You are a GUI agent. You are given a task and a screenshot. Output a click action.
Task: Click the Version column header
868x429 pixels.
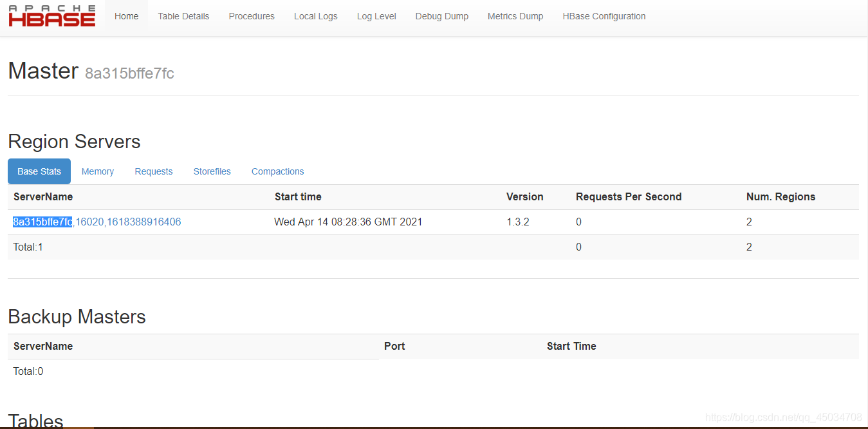(524, 196)
